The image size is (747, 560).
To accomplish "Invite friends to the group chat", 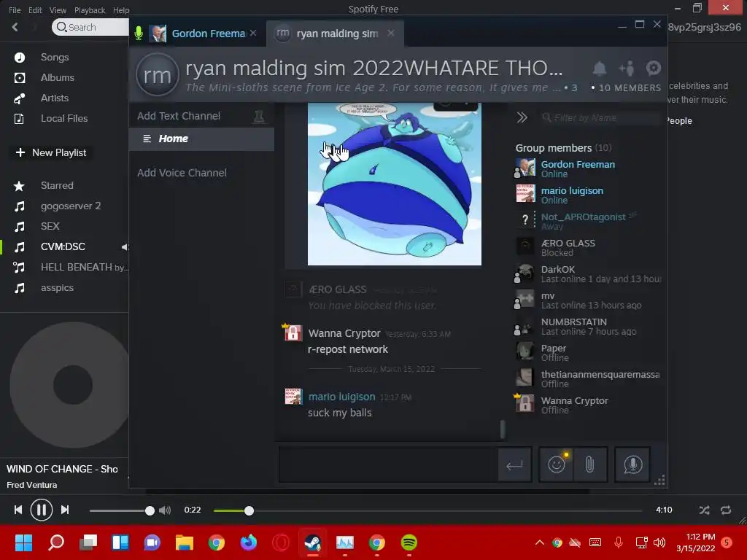I will tap(627, 69).
